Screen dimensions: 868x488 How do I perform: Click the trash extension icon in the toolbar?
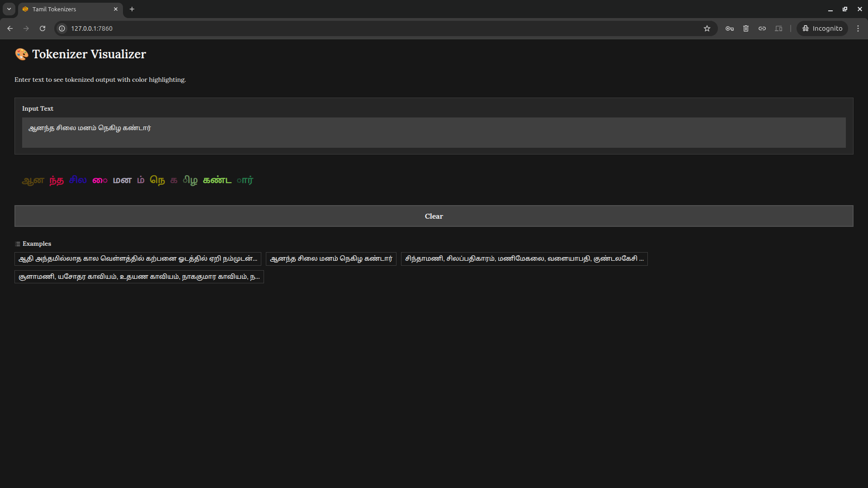[x=746, y=28]
